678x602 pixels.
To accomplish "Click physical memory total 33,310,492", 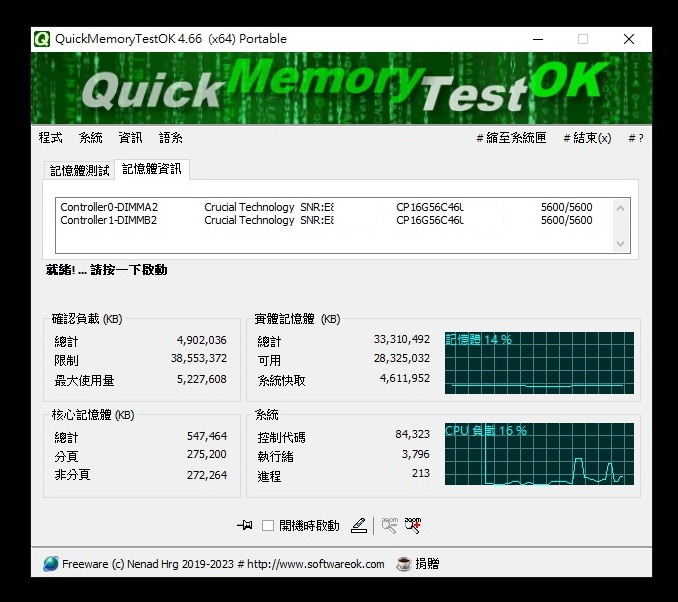I will click(x=402, y=339).
